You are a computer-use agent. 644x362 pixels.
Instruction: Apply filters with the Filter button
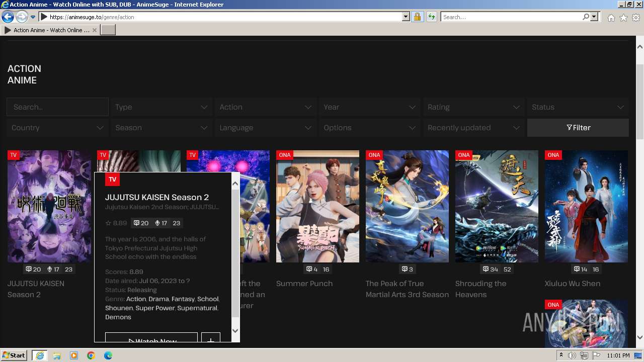[x=578, y=128]
